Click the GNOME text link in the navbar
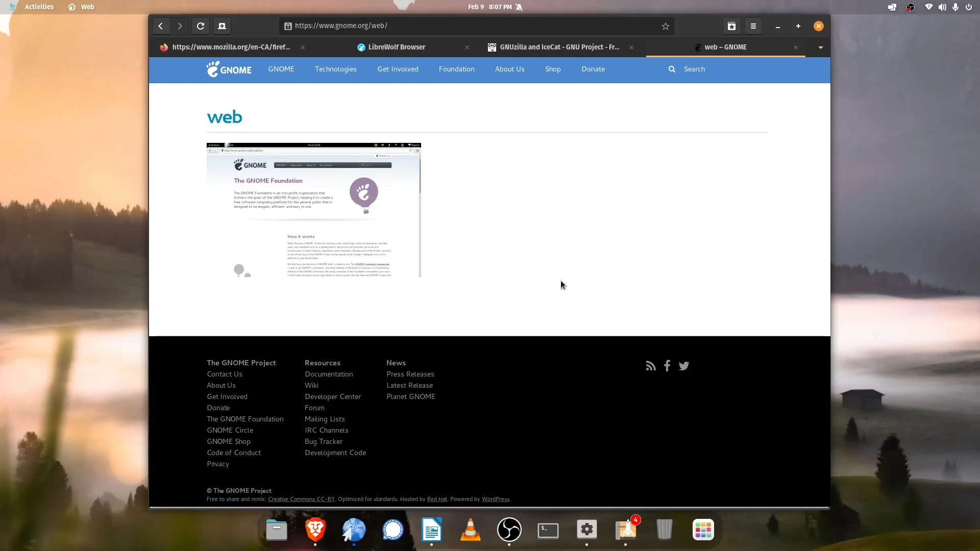 (281, 69)
